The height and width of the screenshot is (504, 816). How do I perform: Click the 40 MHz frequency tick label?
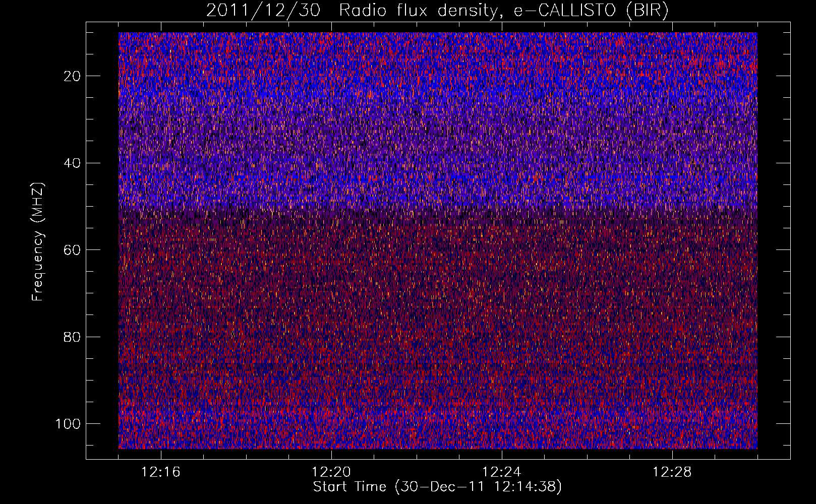pyautogui.click(x=73, y=163)
